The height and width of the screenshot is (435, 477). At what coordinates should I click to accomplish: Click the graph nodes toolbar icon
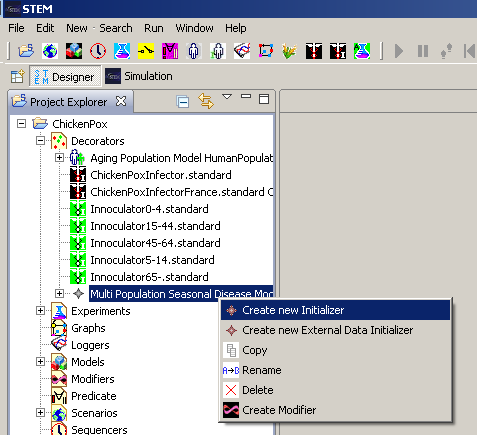(x=266, y=51)
